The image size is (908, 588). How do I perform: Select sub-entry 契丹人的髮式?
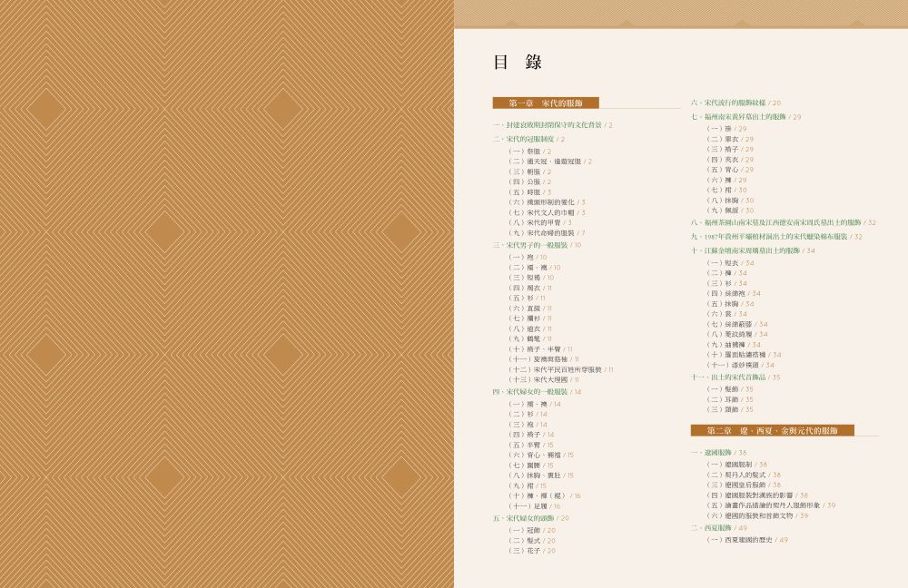coord(745,475)
